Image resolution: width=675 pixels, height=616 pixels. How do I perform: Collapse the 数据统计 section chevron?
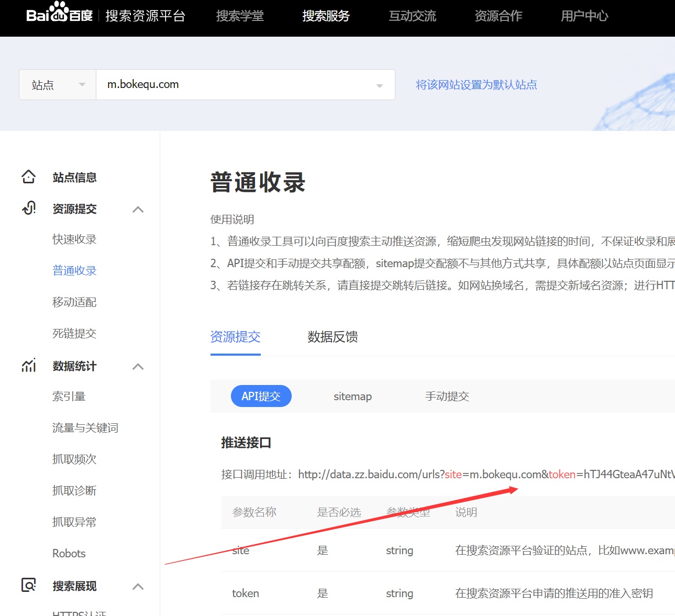(138, 366)
